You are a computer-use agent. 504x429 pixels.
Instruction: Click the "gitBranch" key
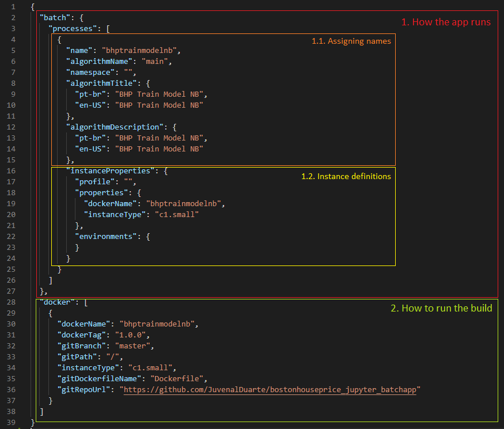81,346
